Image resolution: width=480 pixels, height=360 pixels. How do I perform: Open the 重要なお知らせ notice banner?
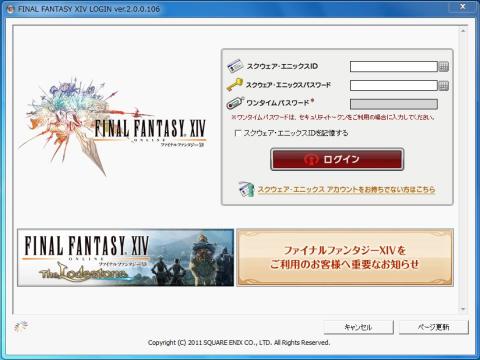[345, 257]
